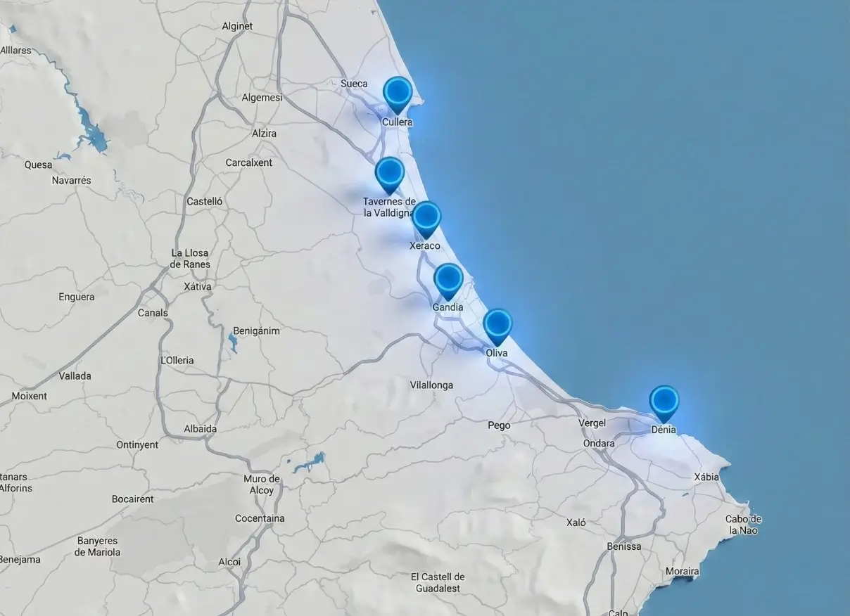The height and width of the screenshot is (616, 850).
Task: Select the Enguera place name
Action: (x=76, y=297)
